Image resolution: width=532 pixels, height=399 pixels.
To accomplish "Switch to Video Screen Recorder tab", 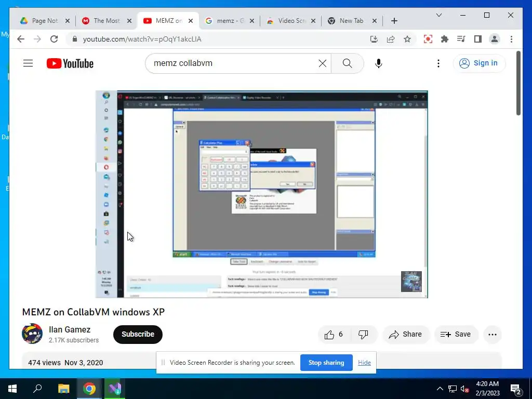I will coord(291,21).
